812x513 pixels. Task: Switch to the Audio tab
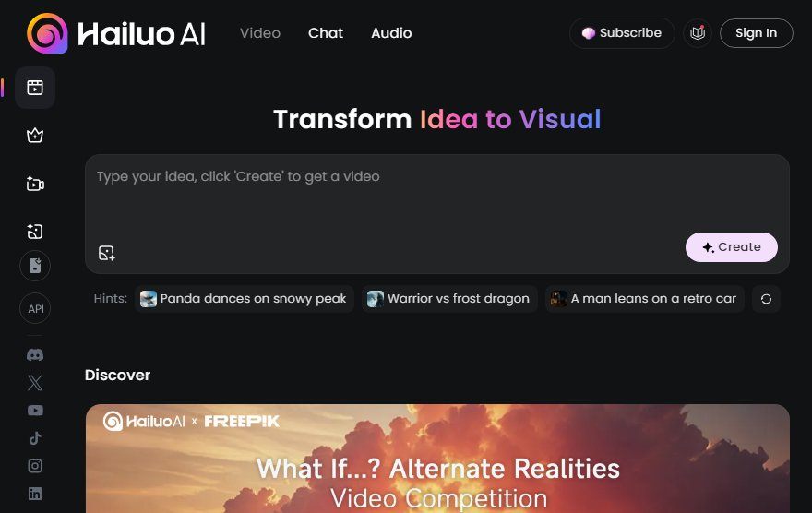[x=391, y=33]
